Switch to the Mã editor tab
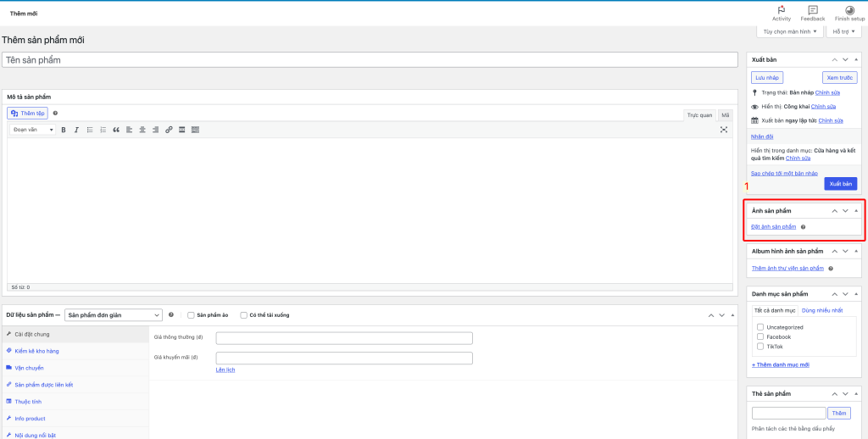Screen dimensions: 868x439 pos(725,114)
